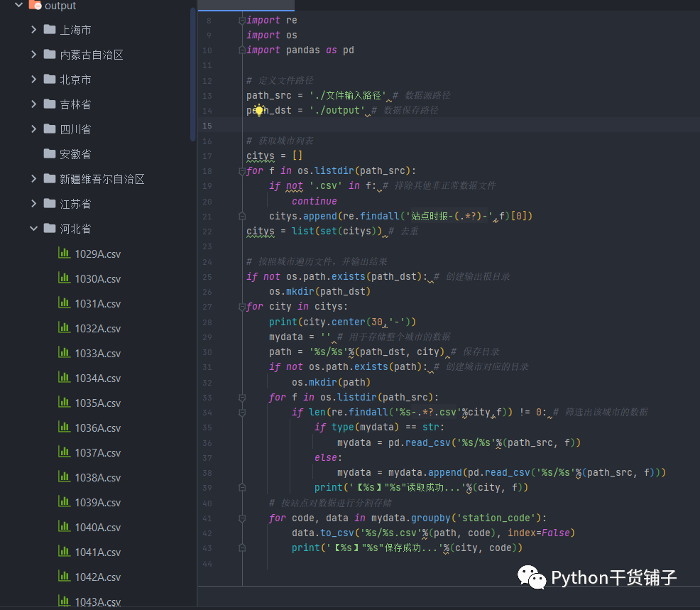Click the 河北省 folder icon
Screen dimensions: 700x610
click(50, 228)
